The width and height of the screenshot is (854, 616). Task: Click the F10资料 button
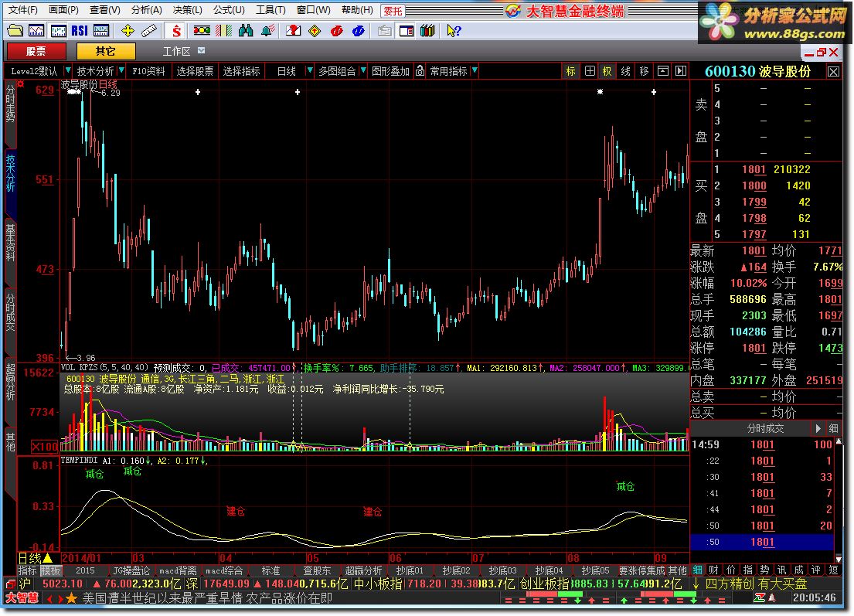click(148, 71)
